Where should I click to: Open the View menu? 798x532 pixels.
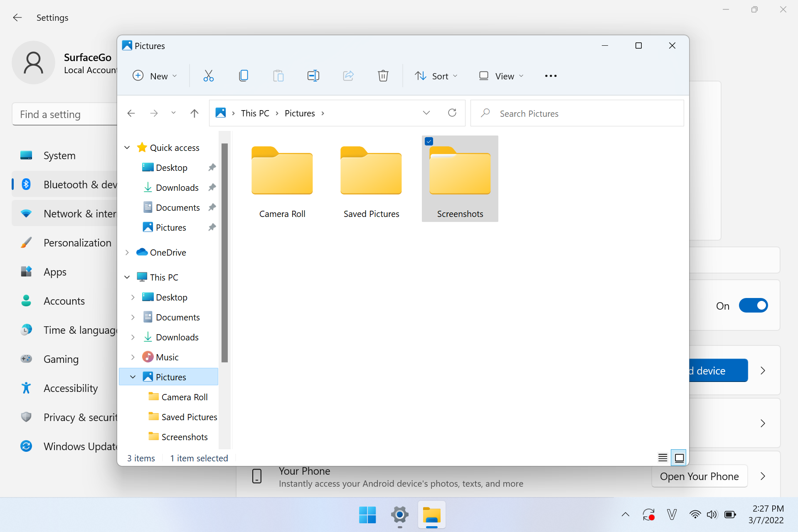click(x=501, y=76)
